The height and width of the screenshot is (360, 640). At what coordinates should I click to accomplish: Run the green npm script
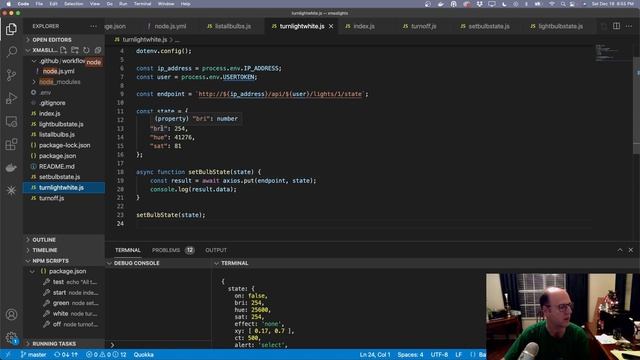click(70, 303)
